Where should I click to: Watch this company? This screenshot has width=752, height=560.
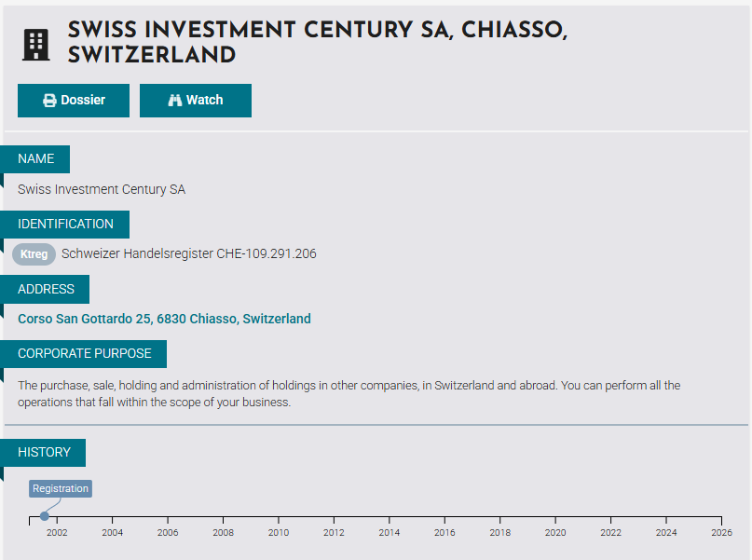196,101
